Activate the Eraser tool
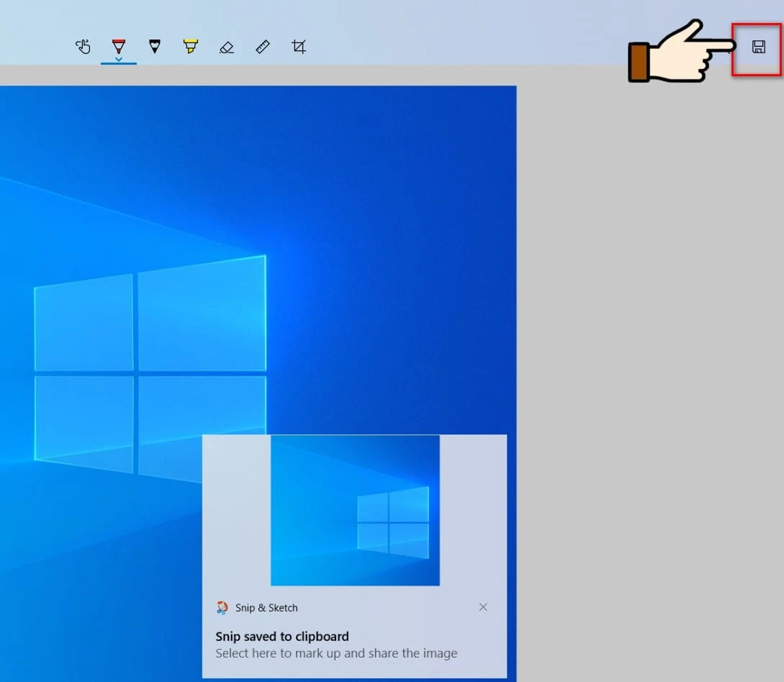Viewport: 784px width, 682px height. [227, 47]
